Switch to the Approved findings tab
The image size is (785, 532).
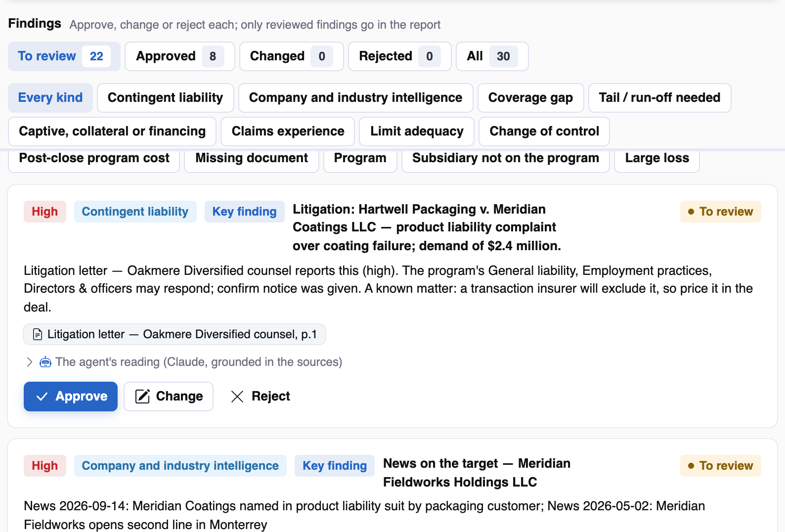pyautogui.click(x=179, y=56)
